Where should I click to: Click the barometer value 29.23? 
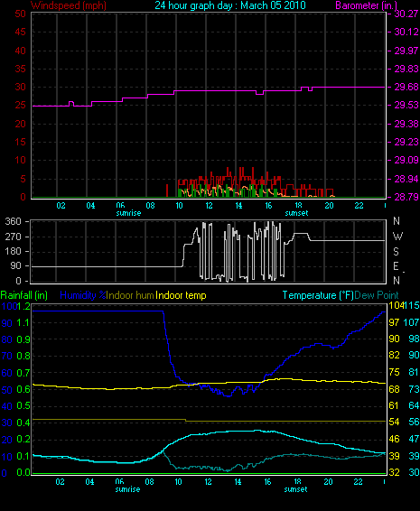click(x=406, y=142)
